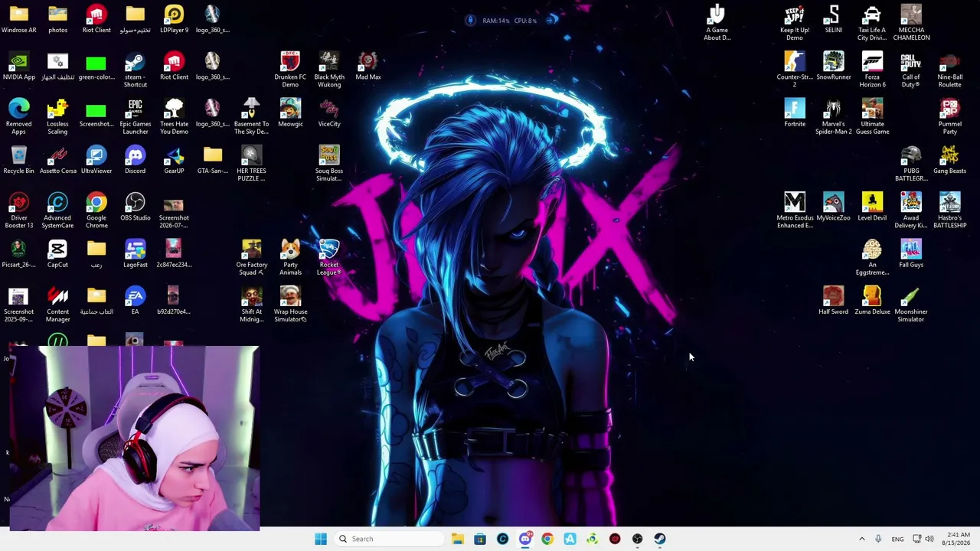Launch ViceCity from the desktop

point(329,113)
